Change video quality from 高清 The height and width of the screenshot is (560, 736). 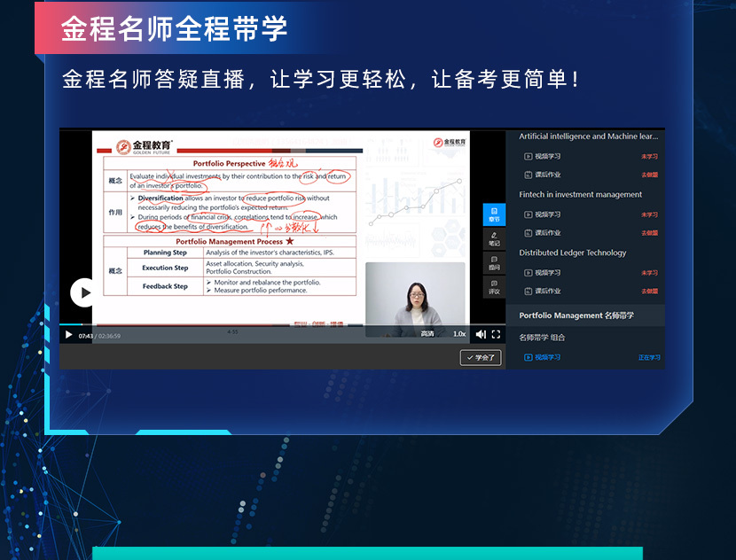click(427, 334)
